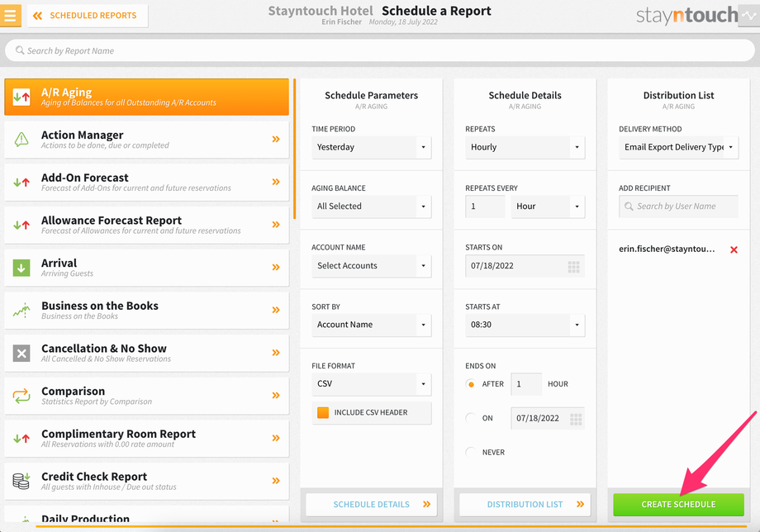Open Business on the Books chevron

click(x=276, y=310)
